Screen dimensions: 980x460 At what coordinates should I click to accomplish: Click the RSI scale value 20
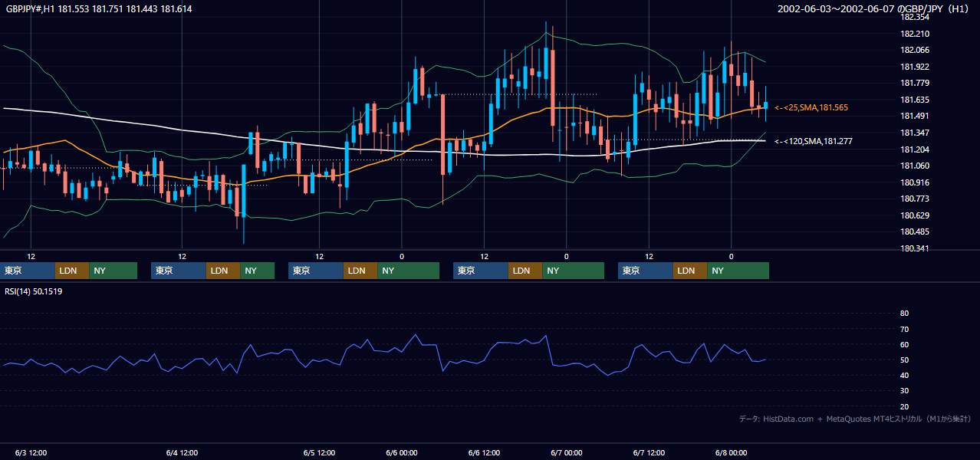(x=904, y=406)
